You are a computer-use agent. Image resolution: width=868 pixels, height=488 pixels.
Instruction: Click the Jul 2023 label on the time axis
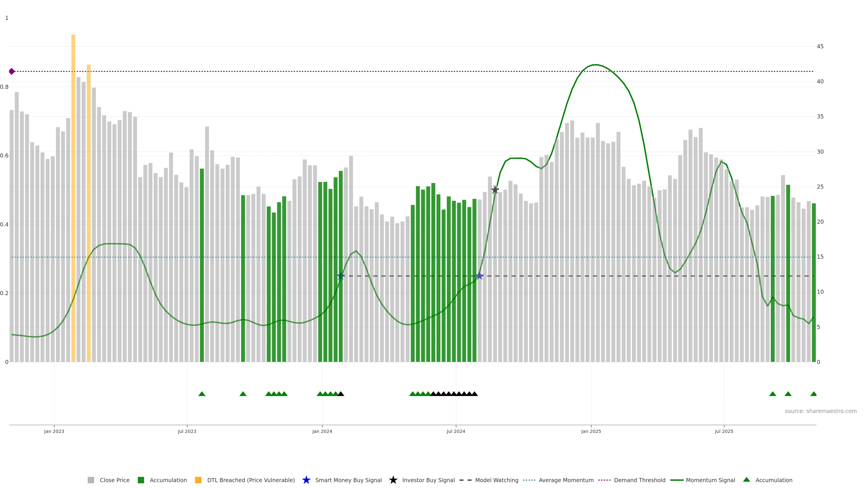187,431
